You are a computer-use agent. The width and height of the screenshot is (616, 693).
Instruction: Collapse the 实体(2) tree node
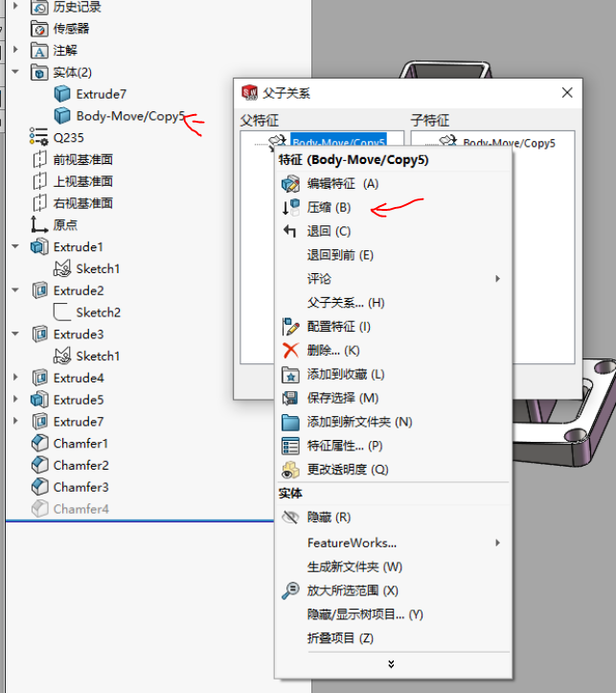click(15, 72)
